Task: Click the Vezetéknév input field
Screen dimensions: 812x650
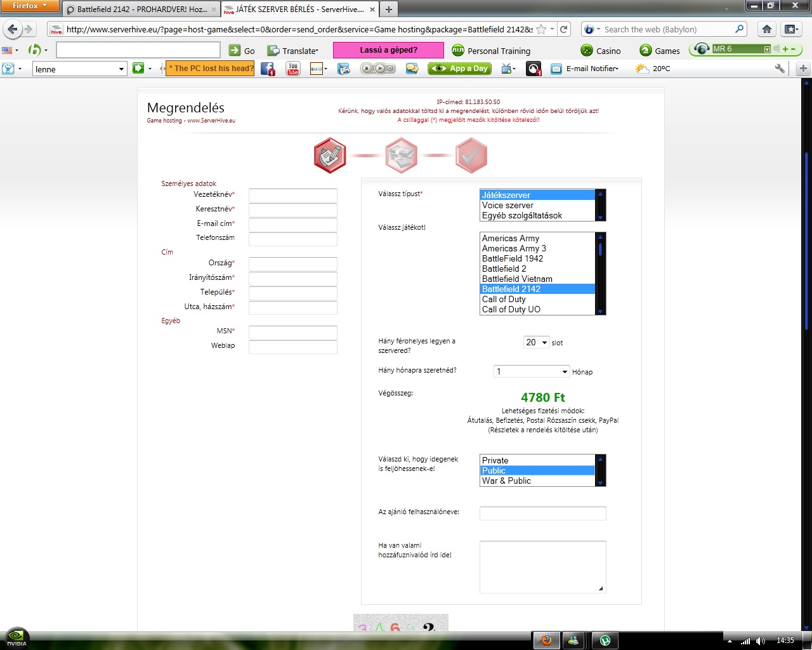Action: [293, 196]
